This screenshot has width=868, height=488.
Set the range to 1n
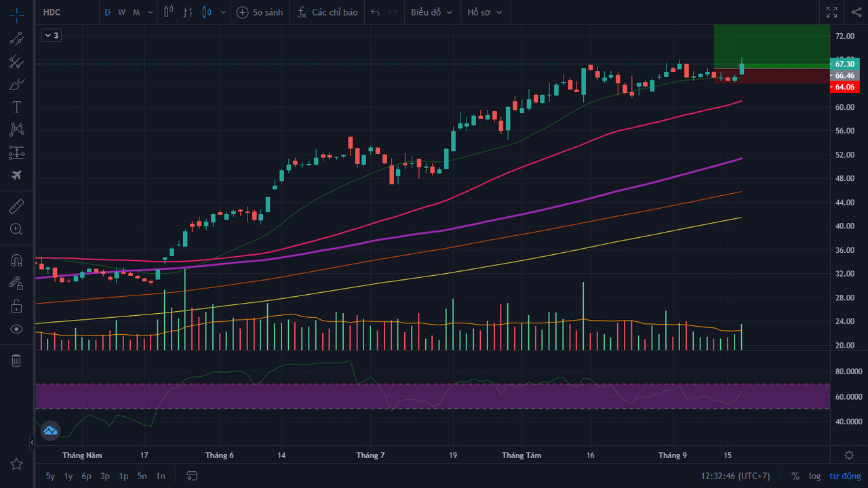[161, 476]
